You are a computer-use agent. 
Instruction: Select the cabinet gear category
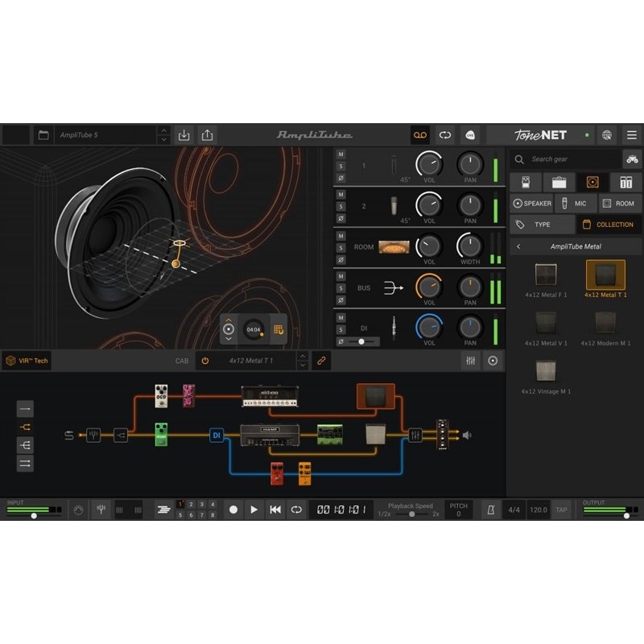pos(592,182)
